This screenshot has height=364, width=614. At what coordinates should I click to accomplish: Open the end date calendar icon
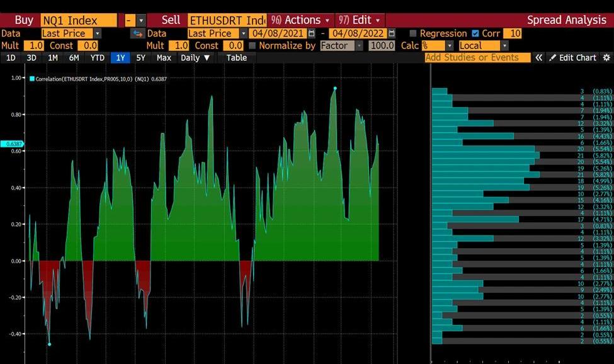392,33
